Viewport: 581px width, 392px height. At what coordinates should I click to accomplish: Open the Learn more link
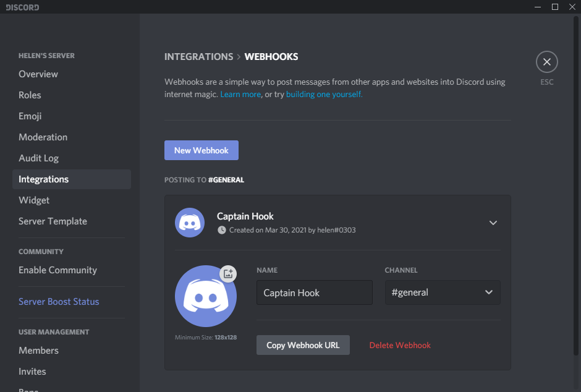click(x=240, y=95)
